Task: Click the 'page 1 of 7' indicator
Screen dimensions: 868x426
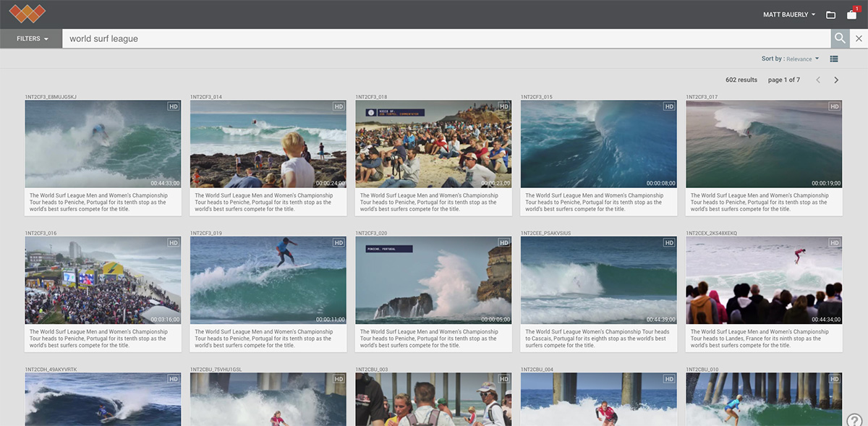Action: (784, 80)
